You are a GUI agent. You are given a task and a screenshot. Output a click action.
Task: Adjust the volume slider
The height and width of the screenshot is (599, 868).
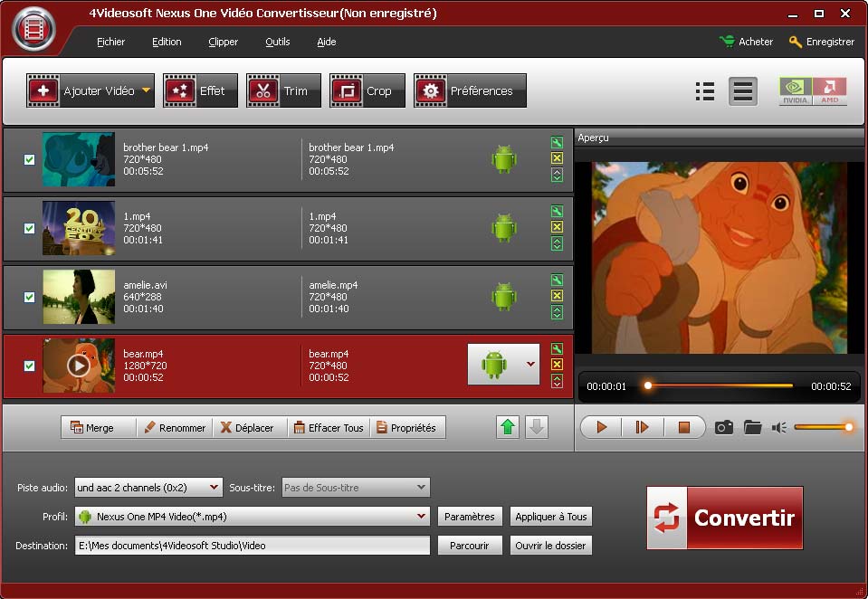coord(821,427)
